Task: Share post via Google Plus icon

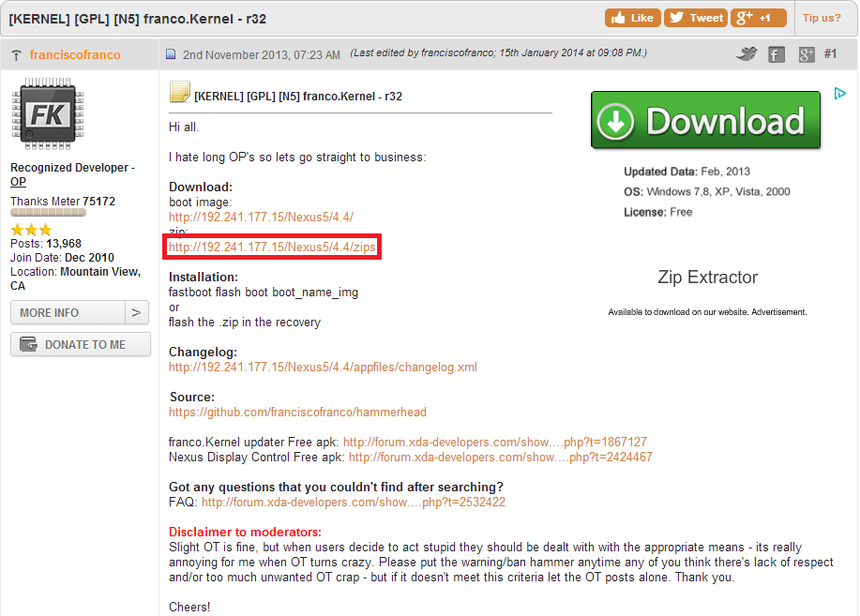Action: coord(806,54)
